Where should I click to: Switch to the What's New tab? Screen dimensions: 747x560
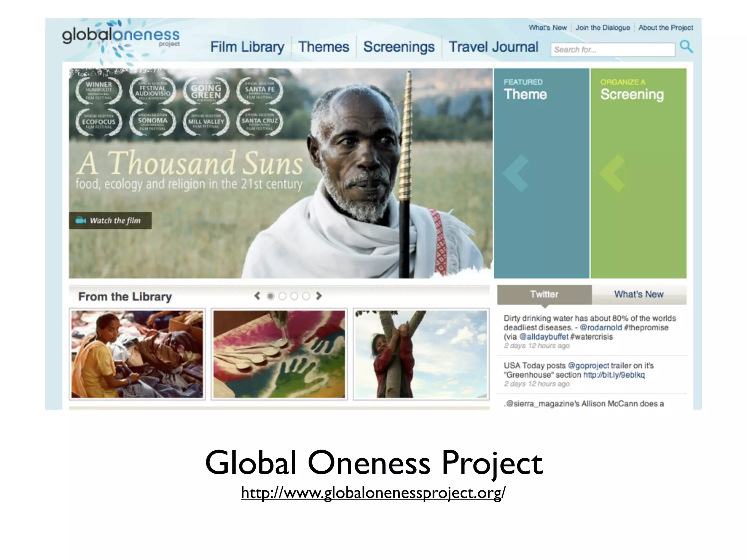(x=639, y=294)
